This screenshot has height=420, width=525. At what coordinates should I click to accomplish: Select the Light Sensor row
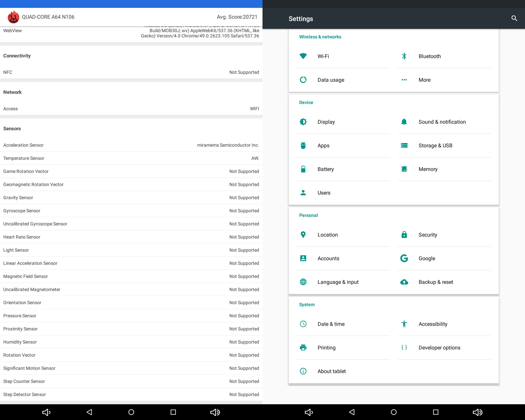(x=131, y=250)
